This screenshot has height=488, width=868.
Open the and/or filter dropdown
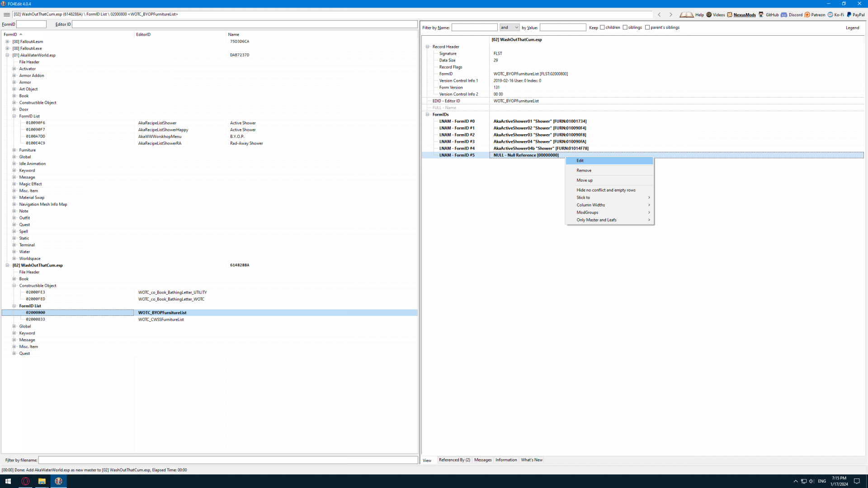pyautogui.click(x=509, y=28)
